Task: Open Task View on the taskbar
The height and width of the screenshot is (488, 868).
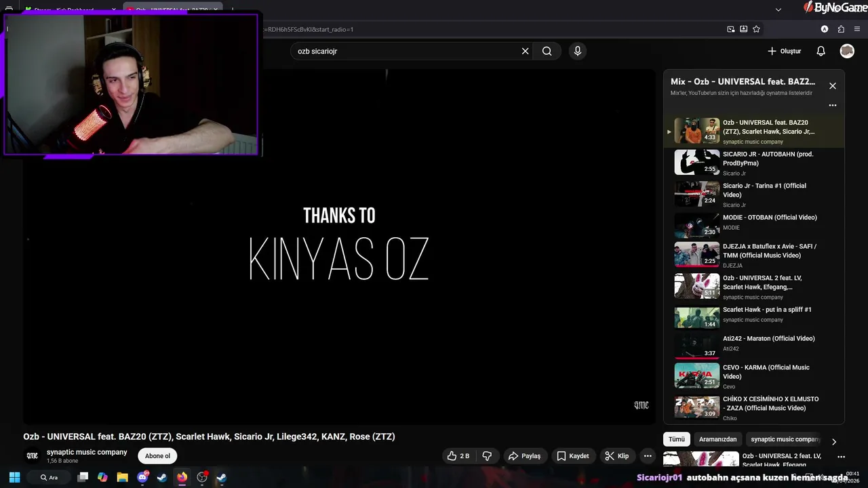Action: coord(83,477)
